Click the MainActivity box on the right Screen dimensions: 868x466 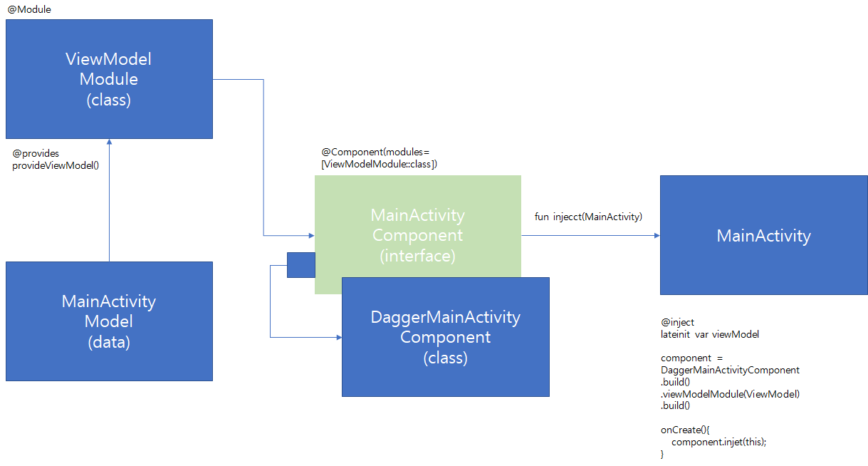click(763, 235)
